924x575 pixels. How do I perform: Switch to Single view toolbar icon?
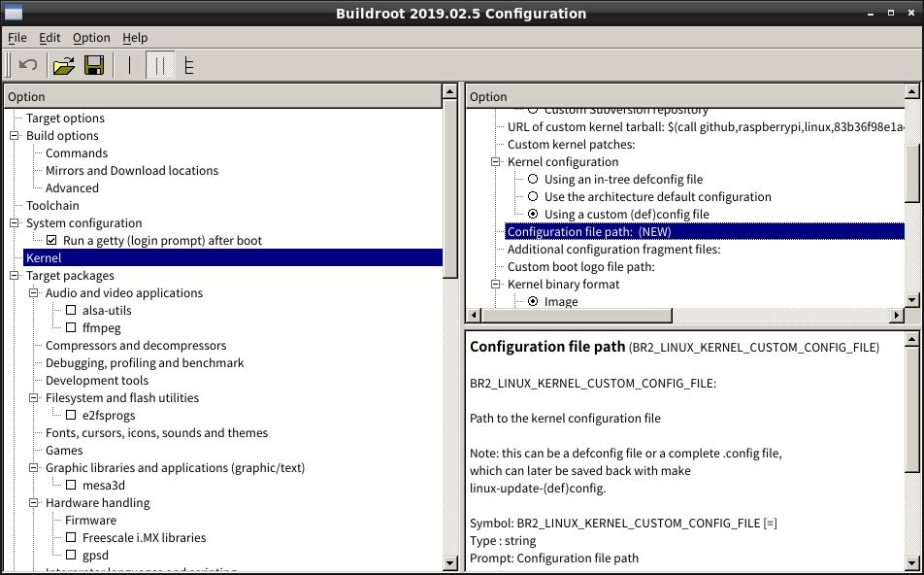point(130,65)
